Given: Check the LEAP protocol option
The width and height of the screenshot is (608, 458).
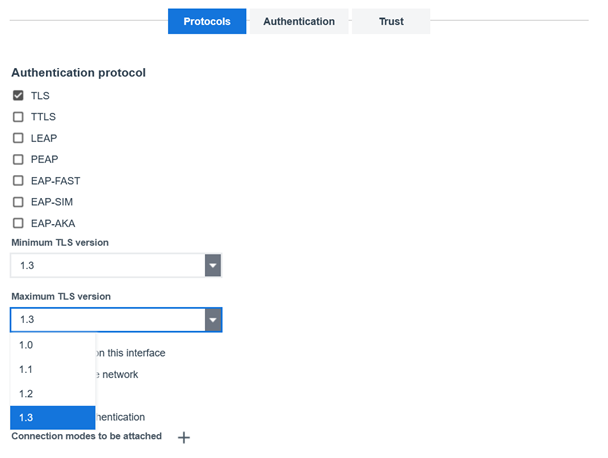Looking at the screenshot, I should 18,138.
